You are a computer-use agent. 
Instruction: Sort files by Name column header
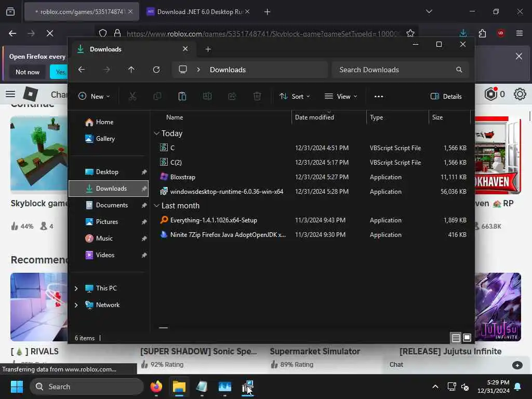(222, 117)
